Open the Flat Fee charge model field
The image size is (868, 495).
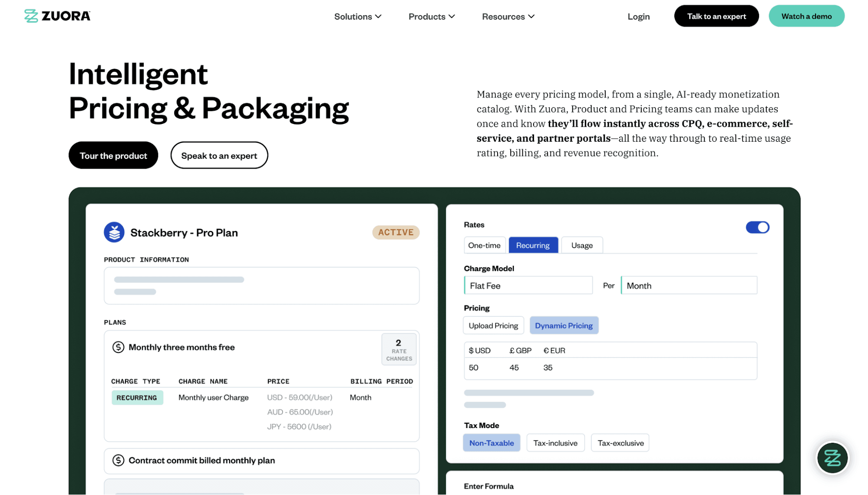528,286
